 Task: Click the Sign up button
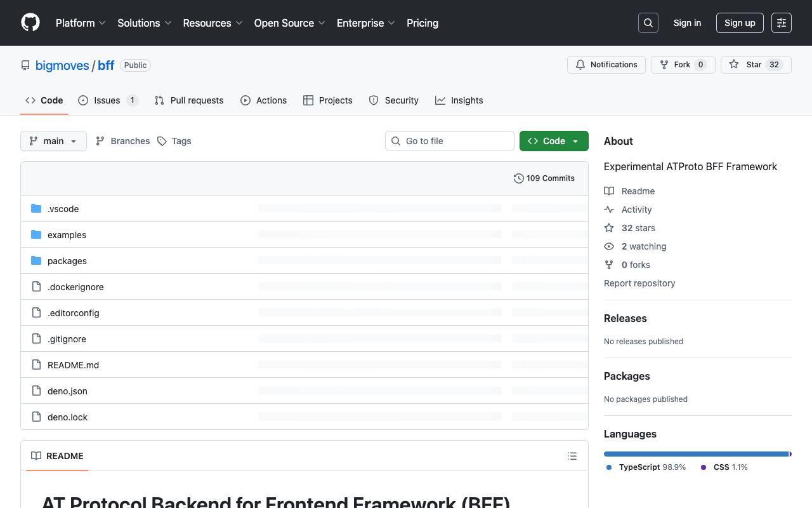point(740,23)
